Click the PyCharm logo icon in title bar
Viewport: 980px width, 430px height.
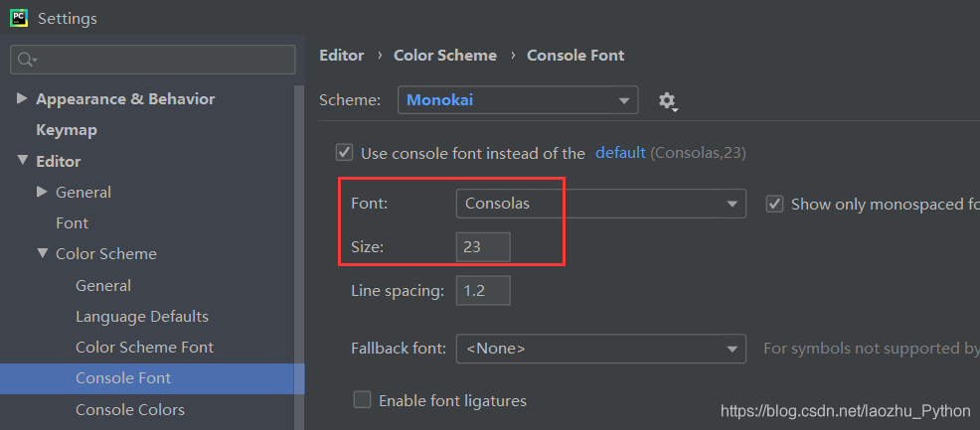(19, 17)
